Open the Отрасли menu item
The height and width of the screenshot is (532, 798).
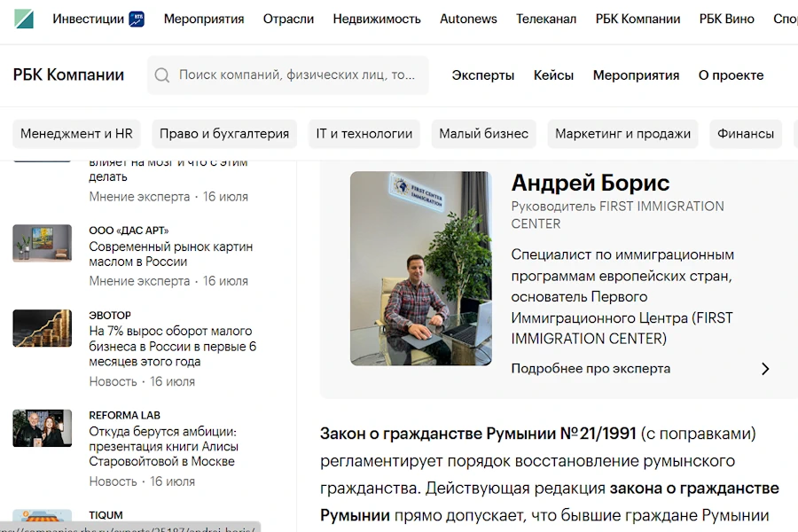coord(288,19)
